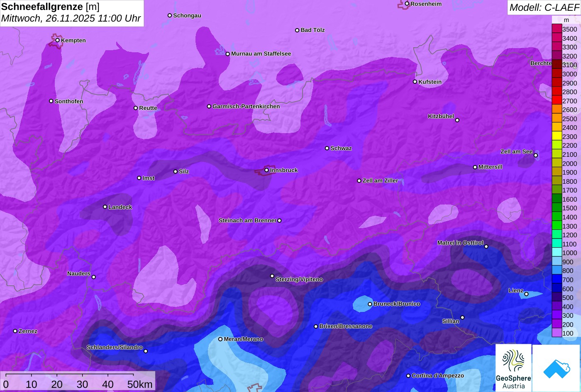Viewport: 581px width, 392px height.
Task: Select the Rosenheim marker dot
Action: click(x=407, y=4)
